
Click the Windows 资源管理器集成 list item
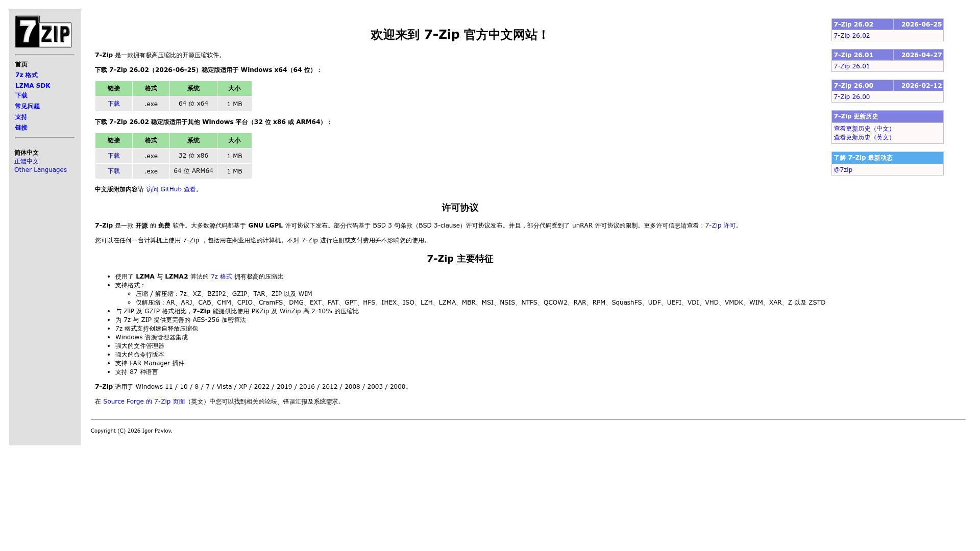coord(152,337)
